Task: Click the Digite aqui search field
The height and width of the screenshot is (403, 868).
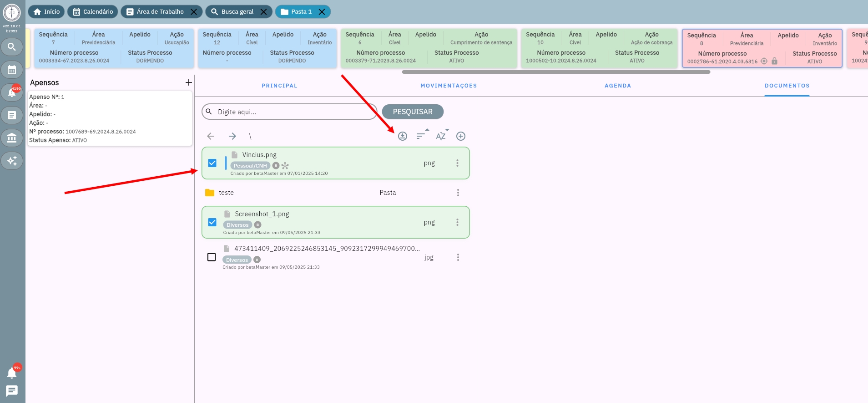Action: 291,112
